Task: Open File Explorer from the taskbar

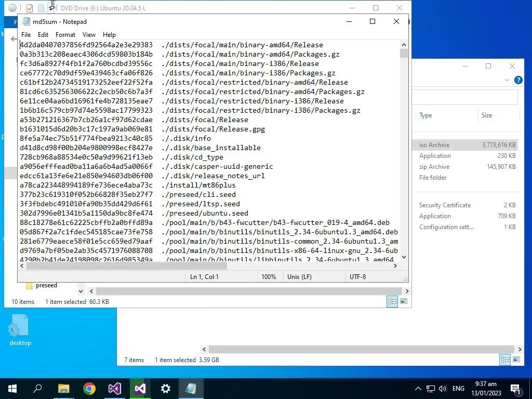Action: pos(63,389)
